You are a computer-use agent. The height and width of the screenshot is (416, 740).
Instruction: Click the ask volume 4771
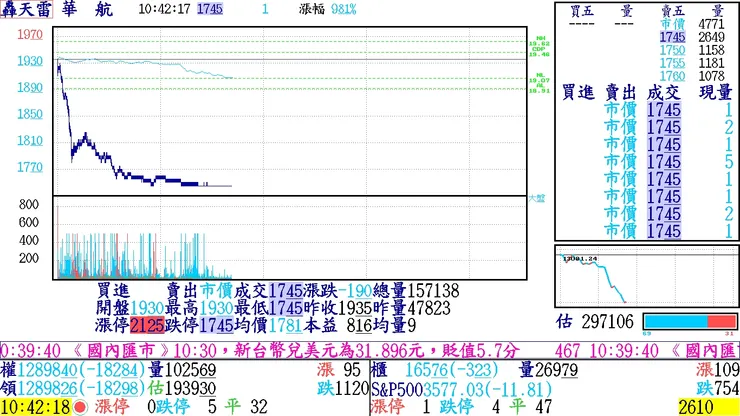tap(711, 24)
